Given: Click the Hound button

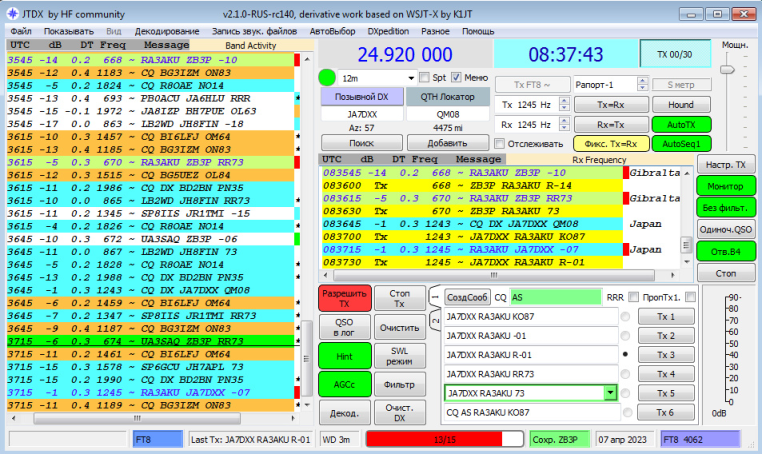Looking at the screenshot, I should [x=681, y=105].
